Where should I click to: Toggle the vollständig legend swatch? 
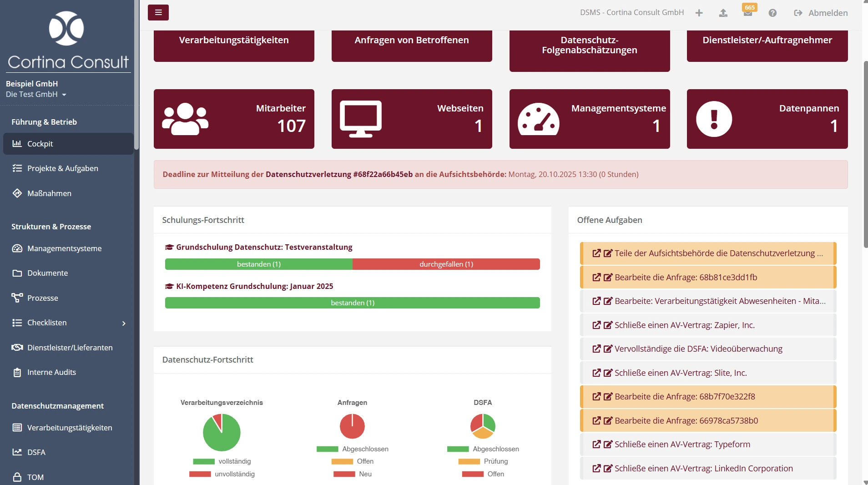point(203,461)
